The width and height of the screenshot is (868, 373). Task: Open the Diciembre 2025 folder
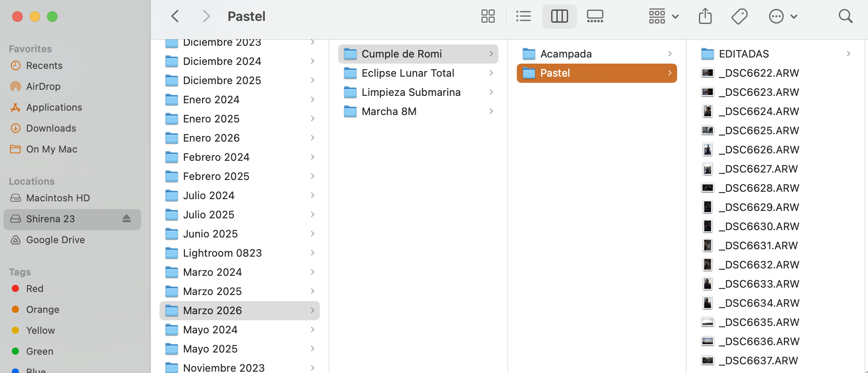tap(240, 81)
